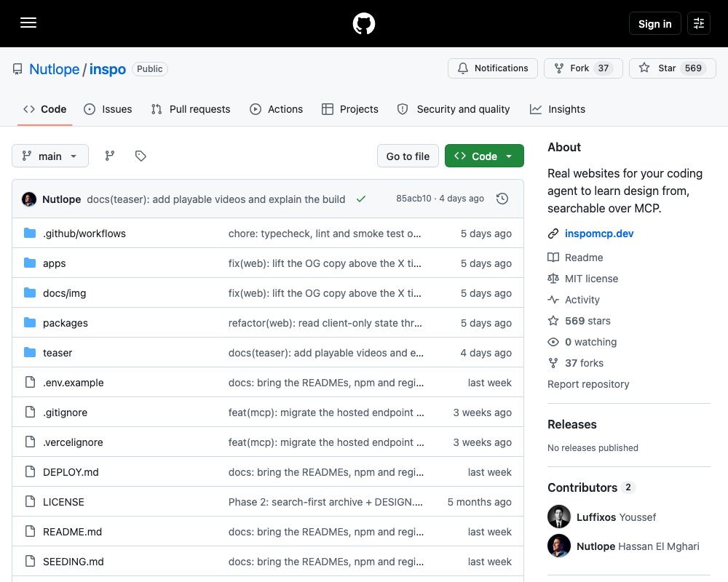The width and height of the screenshot is (728, 582).
Task: Click the file icon for README.md
Action: [30, 531]
